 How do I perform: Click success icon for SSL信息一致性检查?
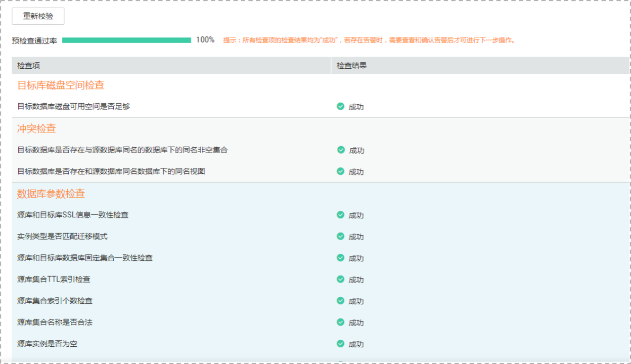[340, 215]
